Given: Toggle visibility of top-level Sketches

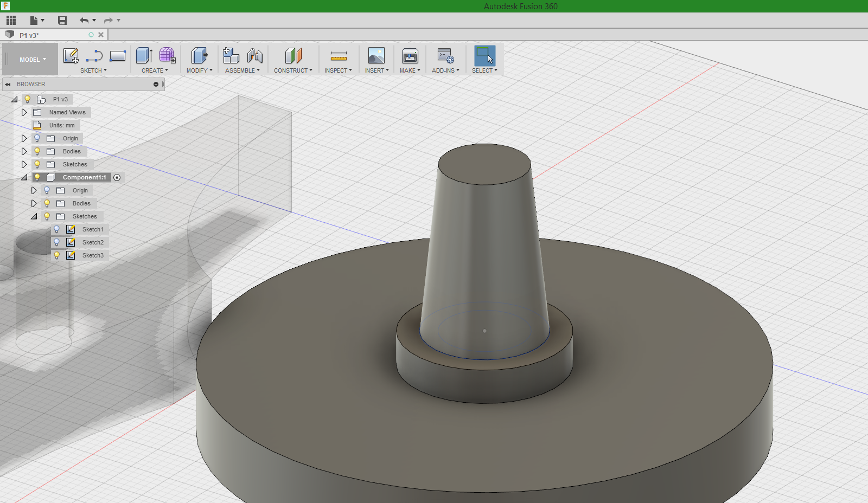Looking at the screenshot, I should (x=37, y=164).
